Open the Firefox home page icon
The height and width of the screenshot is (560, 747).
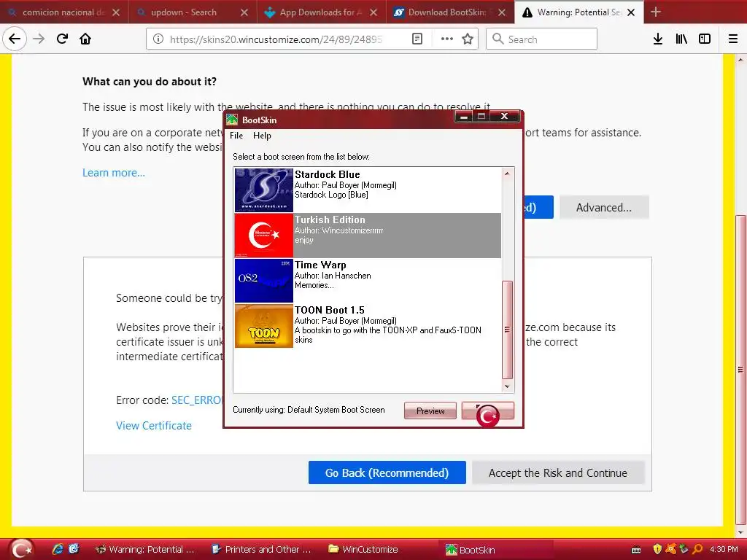point(85,39)
